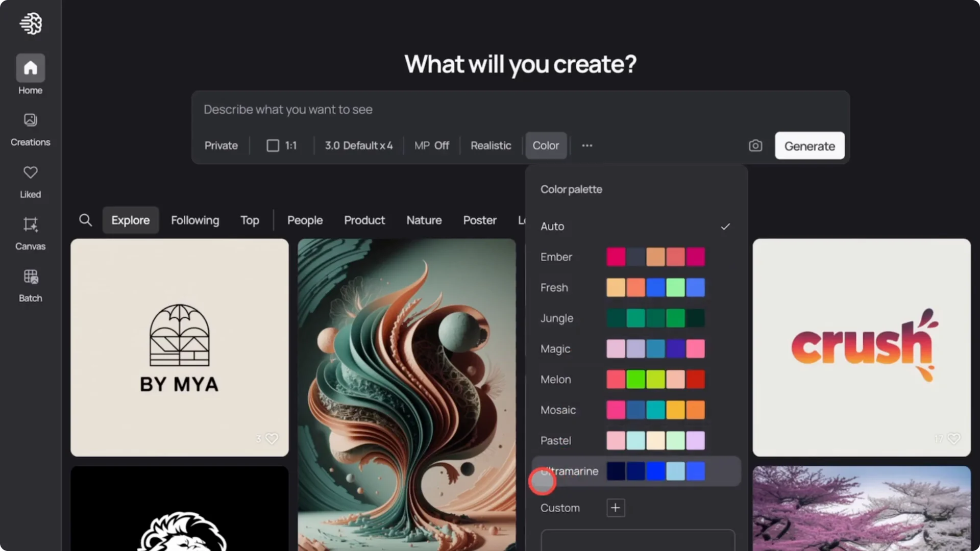
Task: Click the camera icon in the prompt bar
Action: pos(755,145)
